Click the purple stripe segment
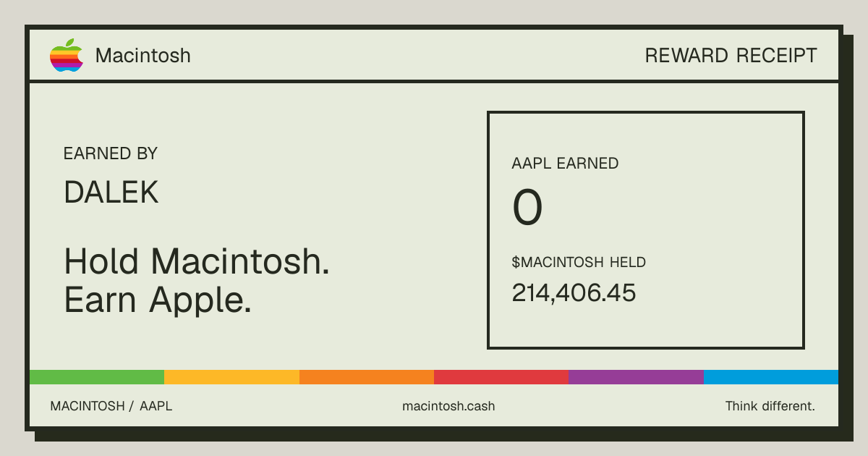Image resolution: width=868 pixels, height=456 pixels. 636,377
